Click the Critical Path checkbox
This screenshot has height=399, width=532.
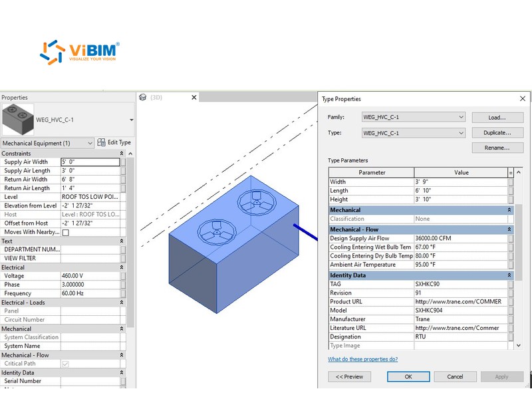pos(65,364)
